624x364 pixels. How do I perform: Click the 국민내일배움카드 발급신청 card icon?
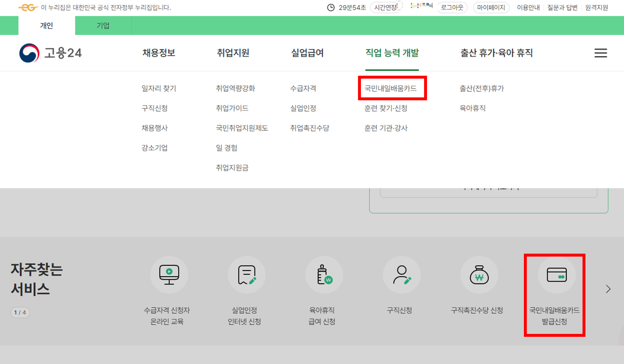pos(556,275)
